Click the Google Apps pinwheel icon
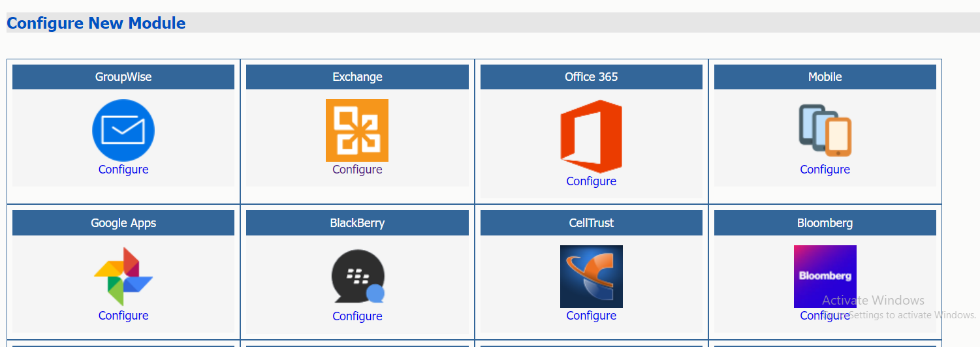Screen dimensions: 980x347 [x=123, y=277]
